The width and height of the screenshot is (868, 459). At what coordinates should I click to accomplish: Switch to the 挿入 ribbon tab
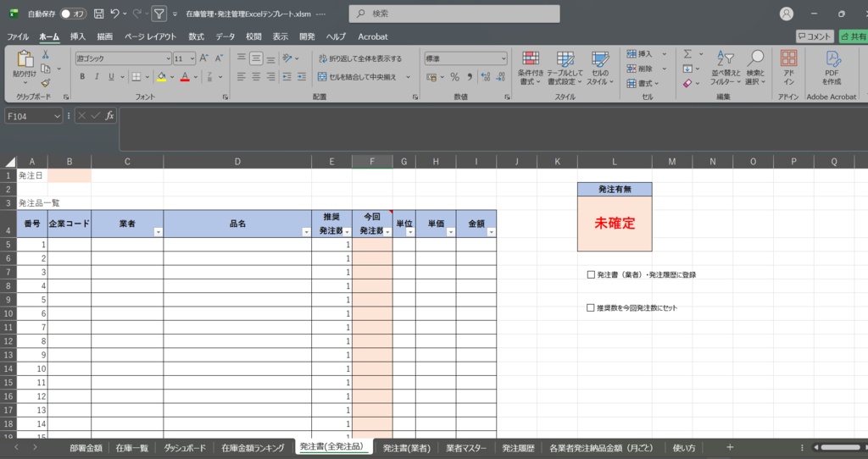77,36
